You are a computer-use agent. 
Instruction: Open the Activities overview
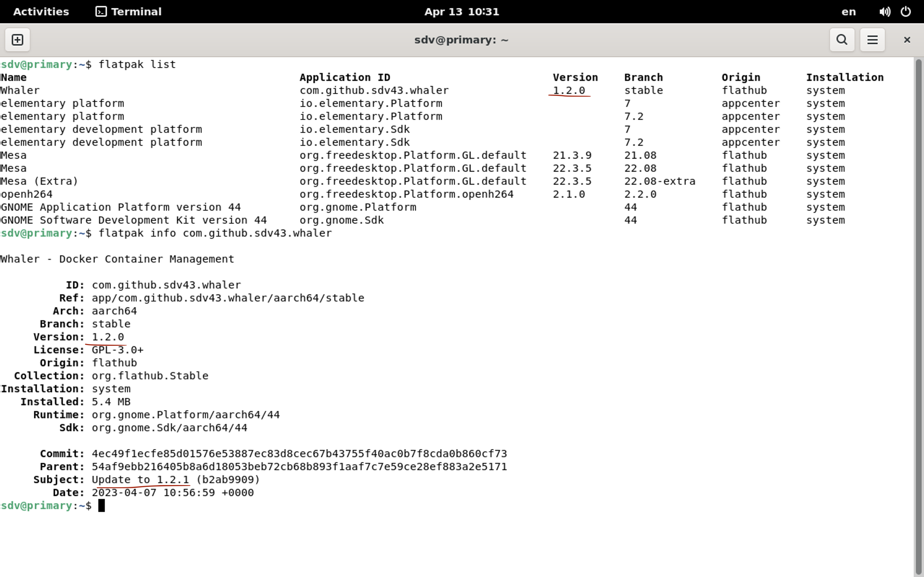41,12
